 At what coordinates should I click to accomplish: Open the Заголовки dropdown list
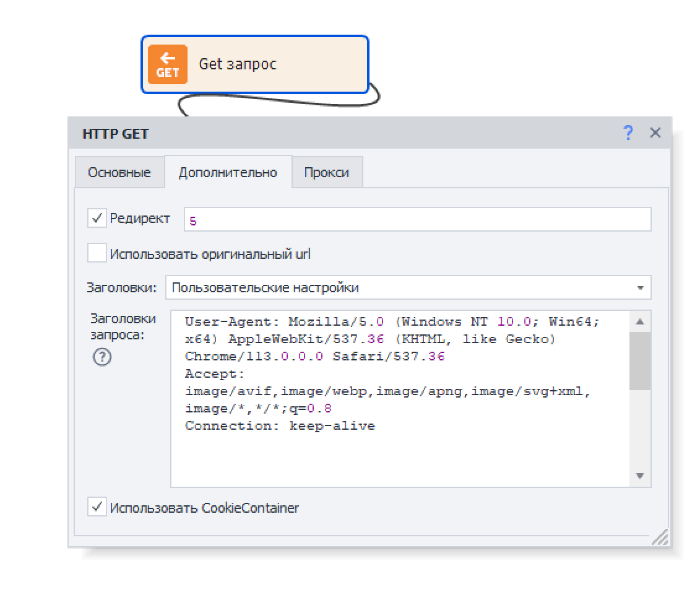click(x=640, y=288)
